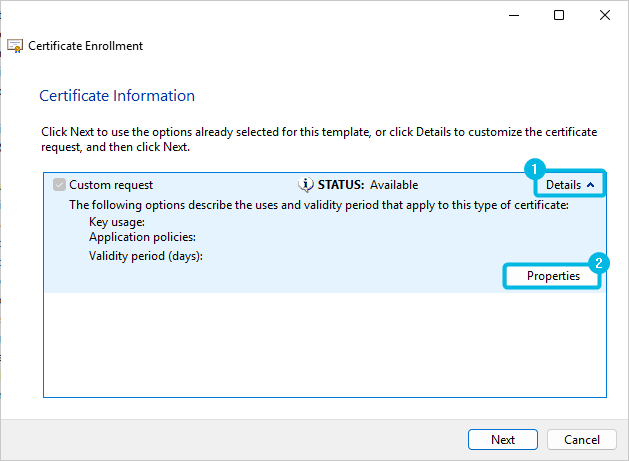The width and height of the screenshot is (629, 461).
Task: Maximize the Certificate Enrollment window
Action: (x=559, y=15)
